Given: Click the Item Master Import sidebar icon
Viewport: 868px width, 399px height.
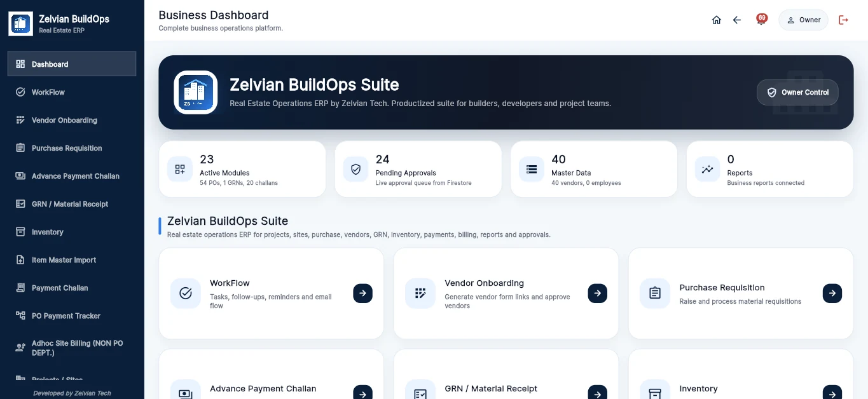Looking at the screenshot, I should (x=20, y=260).
